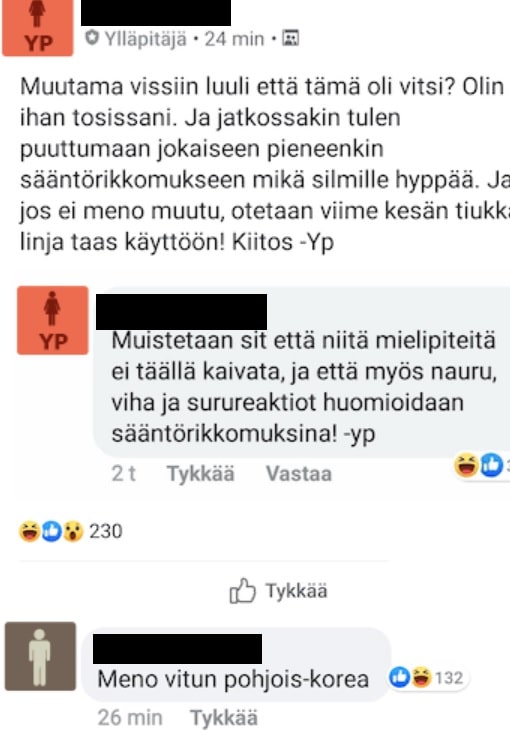Open the post's haha reaction emoji
This screenshot has width=510, height=730.
30,531
